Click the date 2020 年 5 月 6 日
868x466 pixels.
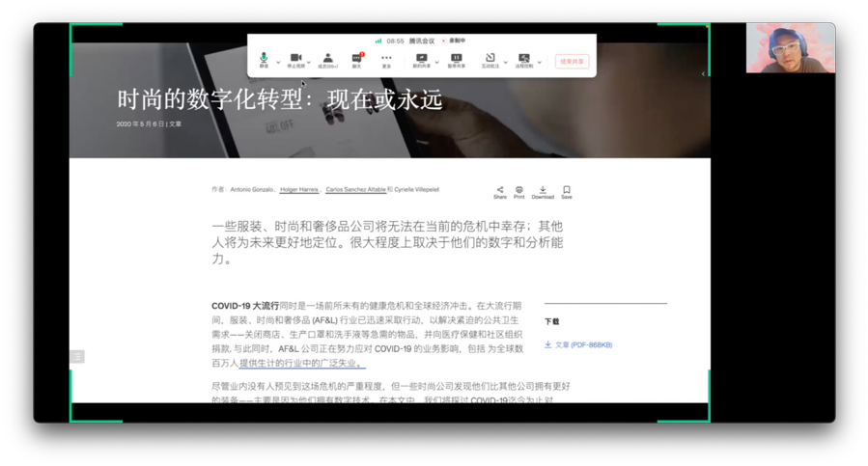click(x=140, y=123)
